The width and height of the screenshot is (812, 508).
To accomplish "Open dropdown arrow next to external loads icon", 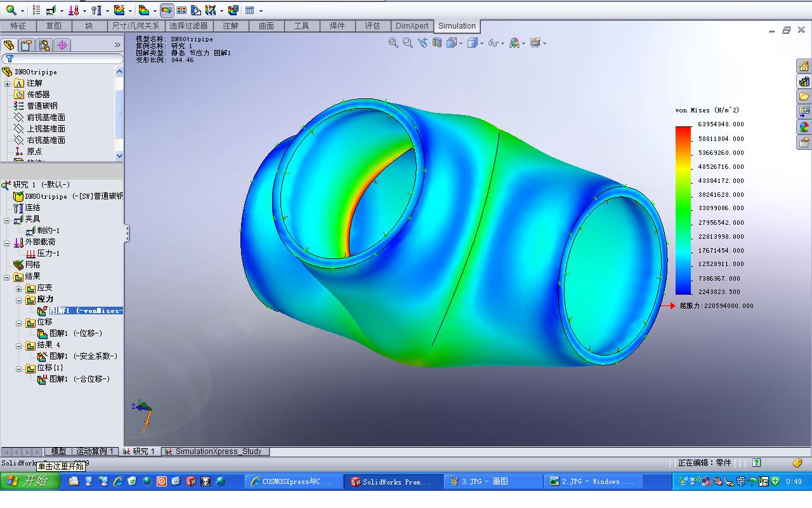I will tap(84, 11).
